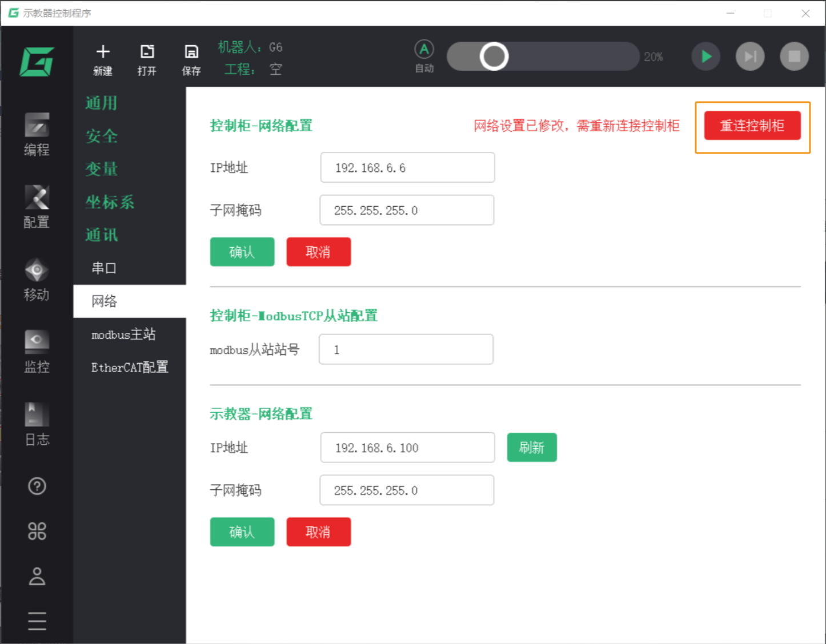Start program with the green play button

(706, 56)
